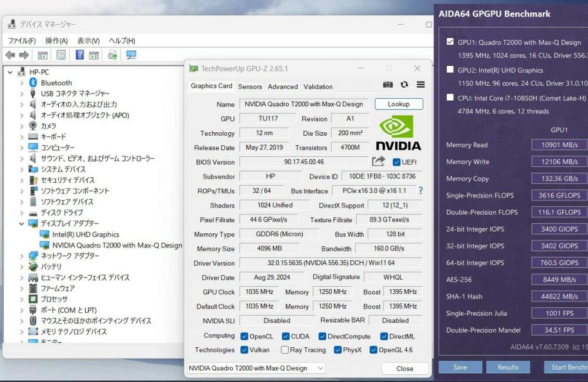
Task: Click the Close button in GPU-Z
Action: coord(405,368)
